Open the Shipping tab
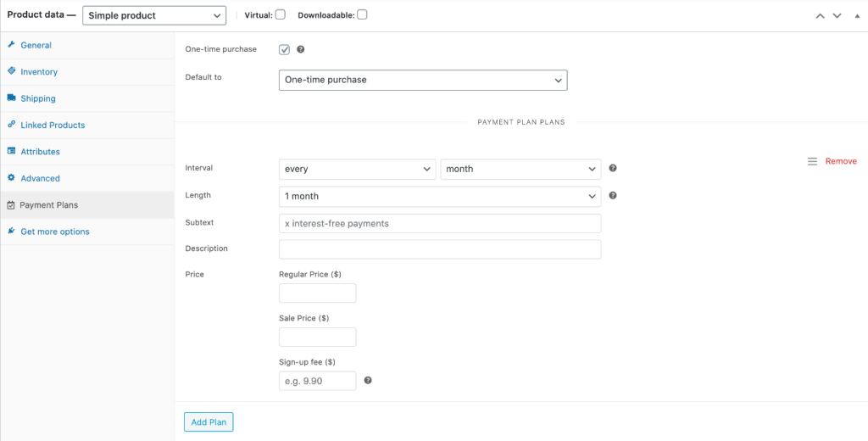This screenshot has width=868, height=441. coord(87,98)
